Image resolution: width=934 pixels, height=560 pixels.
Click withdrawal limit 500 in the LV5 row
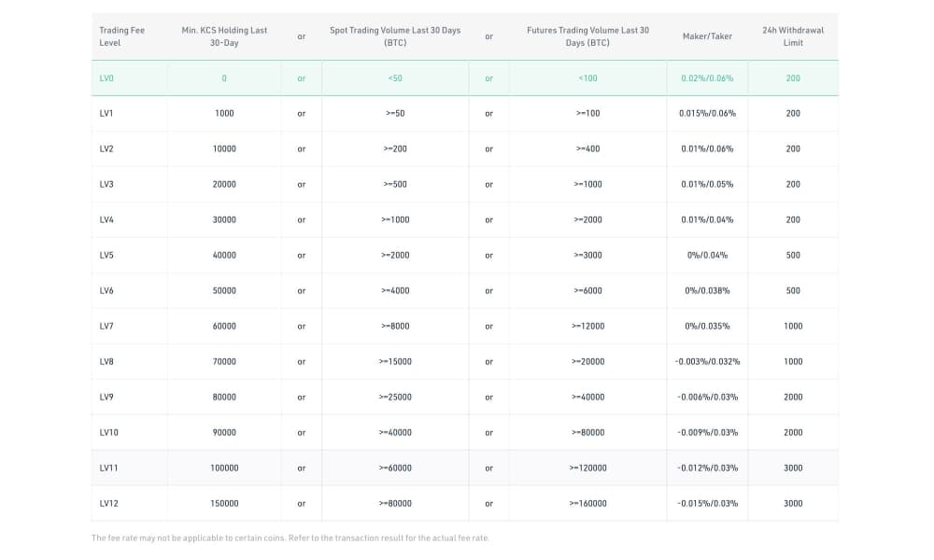793,255
